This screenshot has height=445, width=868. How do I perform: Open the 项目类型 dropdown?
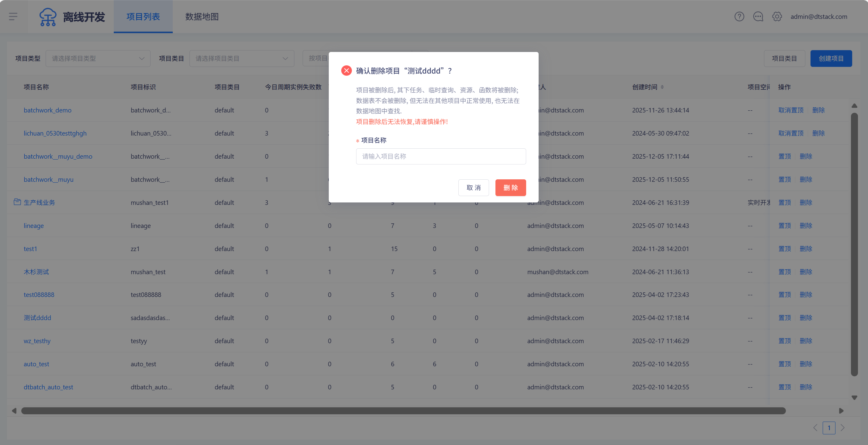click(98, 59)
